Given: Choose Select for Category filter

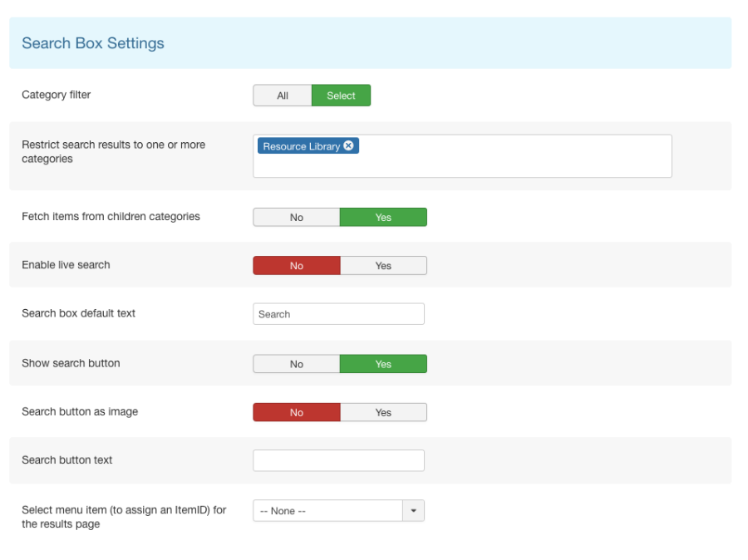Looking at the screenshot, I should [341, 96].
